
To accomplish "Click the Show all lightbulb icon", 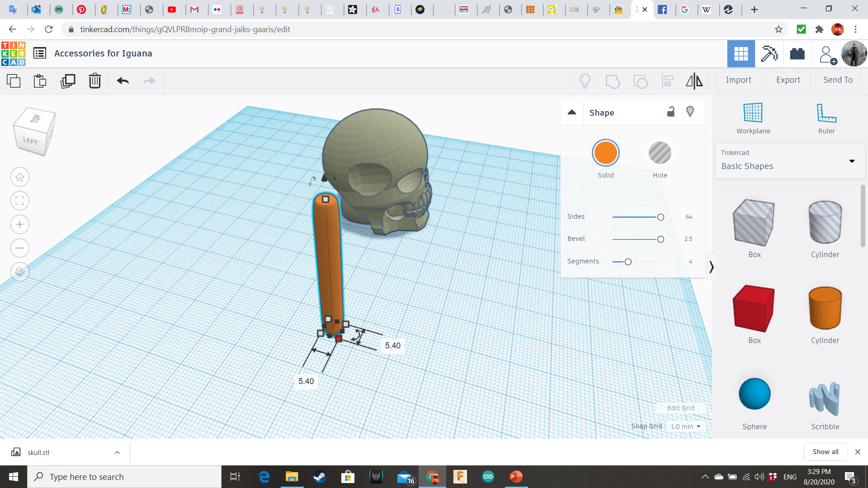I will 585,81.
